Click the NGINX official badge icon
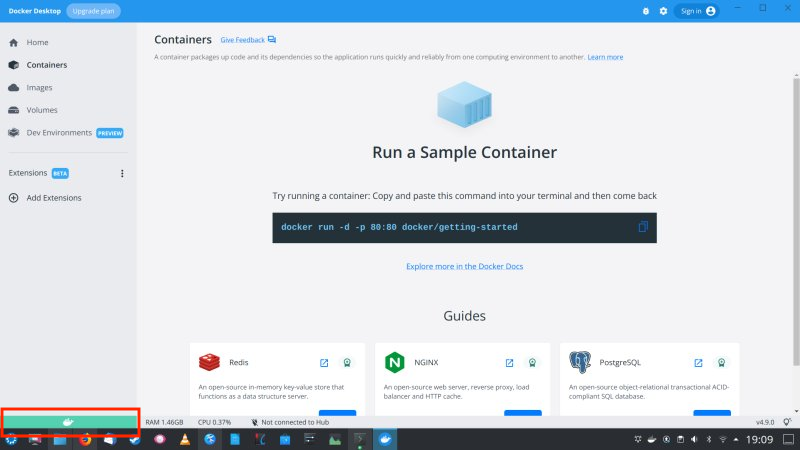 pos(532,363)
